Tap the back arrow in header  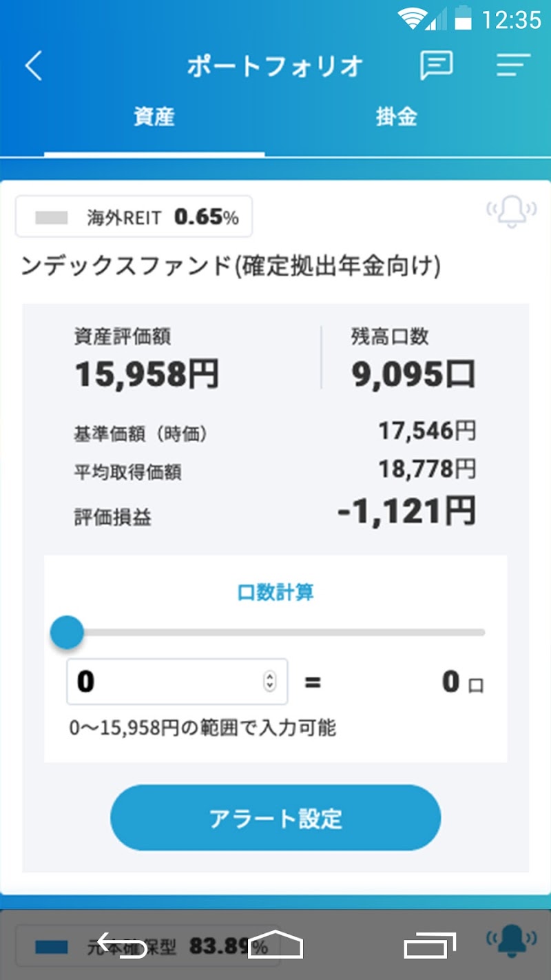coord(33,67)
